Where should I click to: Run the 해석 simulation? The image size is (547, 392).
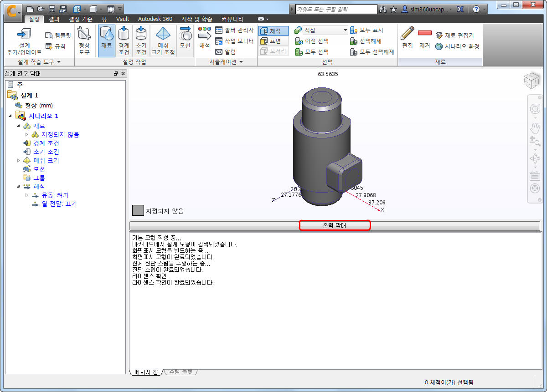[x=204, y=38]
